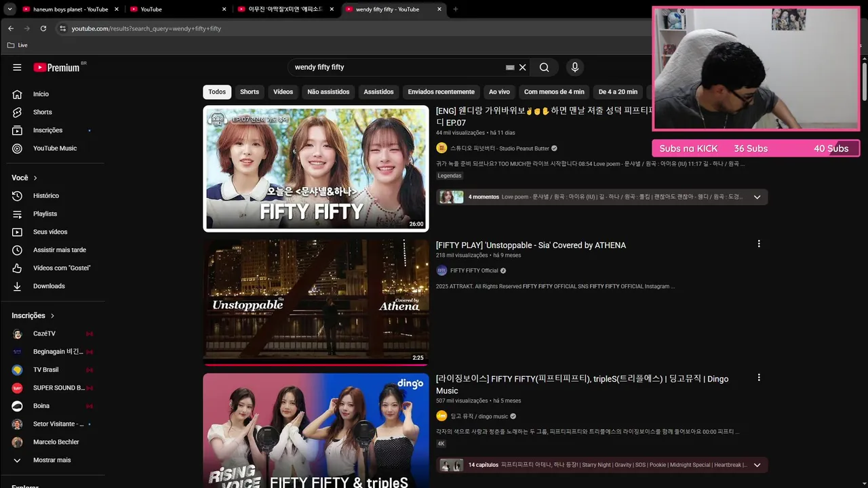The width and height of the screenshot is (868, 488).
Task: Open Unstoppable Covered by ATHENA title
Action: point(531,245)
